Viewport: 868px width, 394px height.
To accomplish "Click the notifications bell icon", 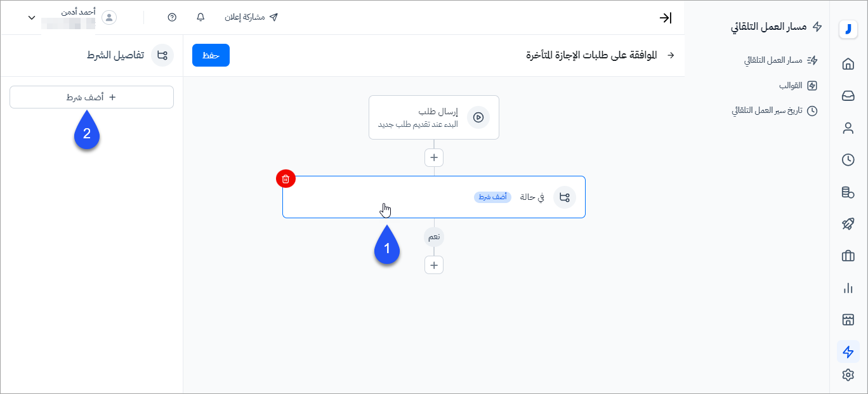I will point(201,17).
